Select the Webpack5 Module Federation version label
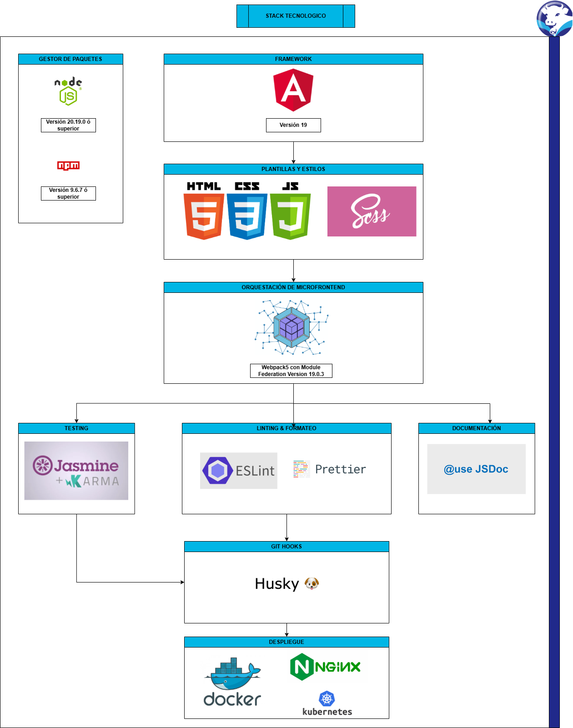This screenshot has width=573, height=728. (x=291, y=371)
